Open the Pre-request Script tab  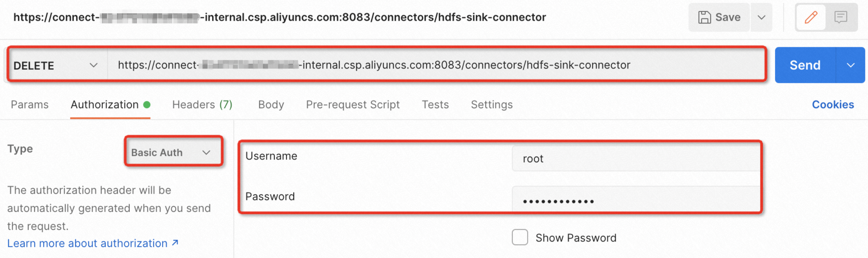pyautogui.click(x=352, y=105)
